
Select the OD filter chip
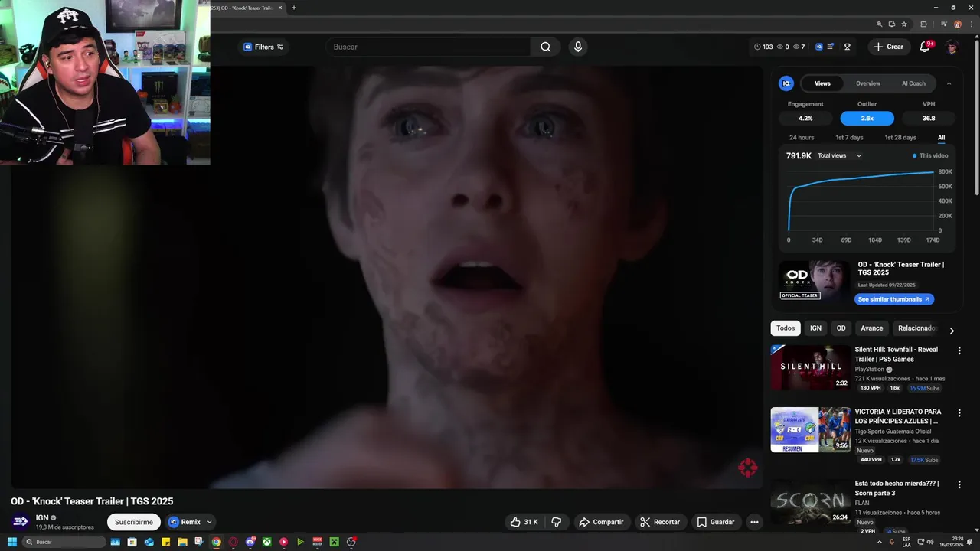pos(841,328)
